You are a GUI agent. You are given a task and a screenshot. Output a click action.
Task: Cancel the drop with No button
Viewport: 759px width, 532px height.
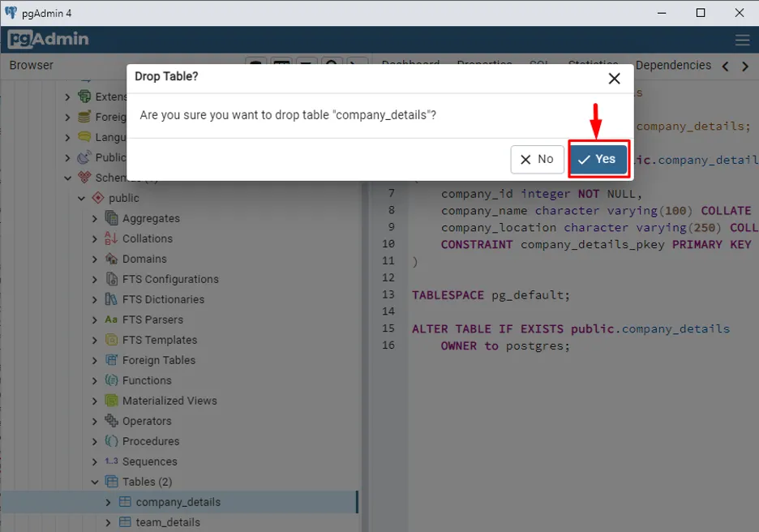coord(537,160)
